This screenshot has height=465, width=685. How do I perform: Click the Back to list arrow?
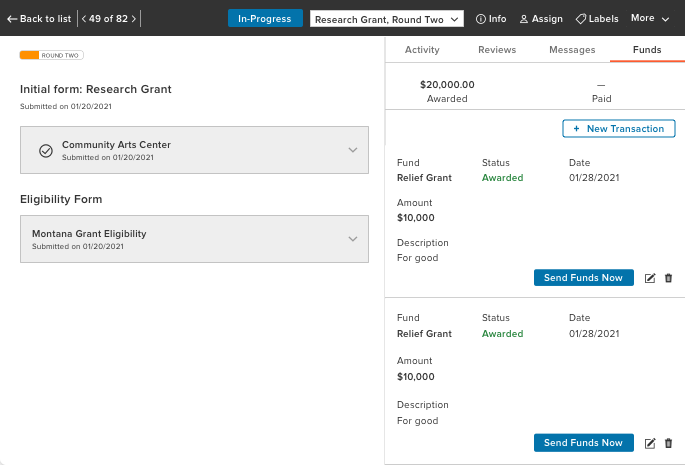pyautogui.click(x=12, y=19)
